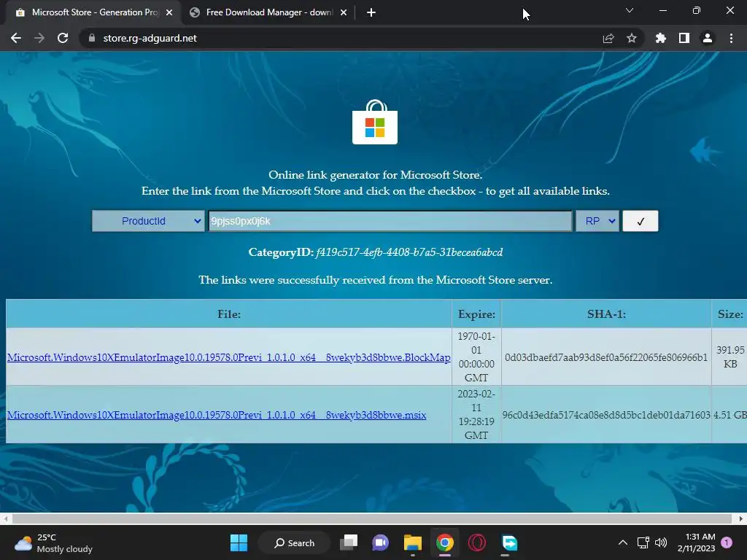Open the ProductId type dropdown
Viewport: 747px width, 560px height.
148,221
